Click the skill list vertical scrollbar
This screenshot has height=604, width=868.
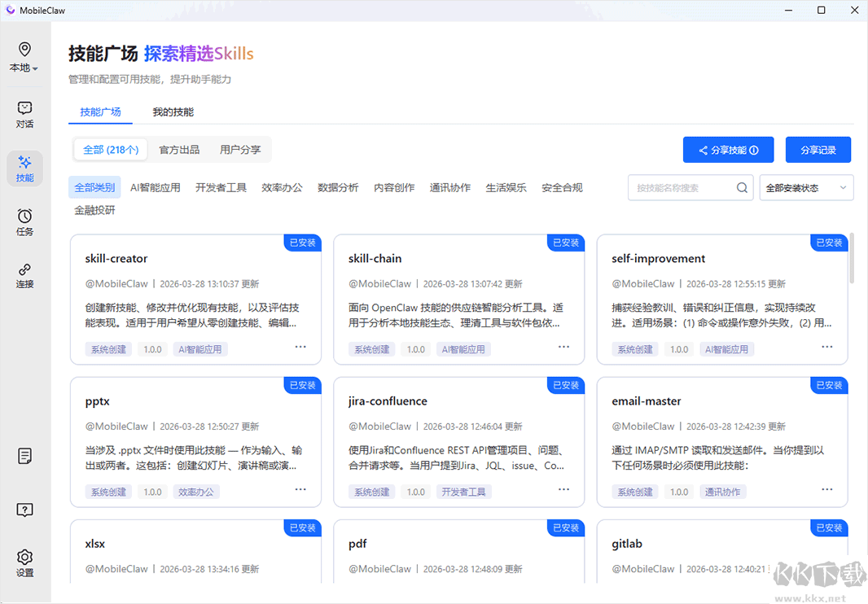852,259
